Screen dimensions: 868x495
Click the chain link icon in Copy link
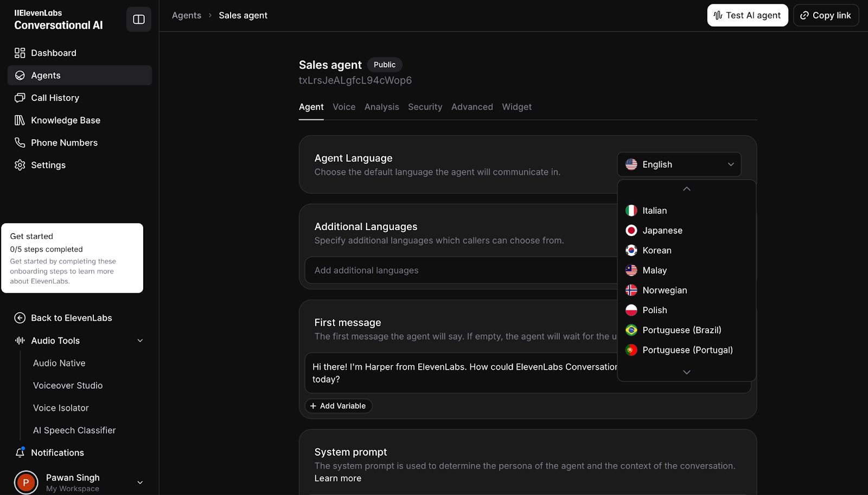[805, 15]
